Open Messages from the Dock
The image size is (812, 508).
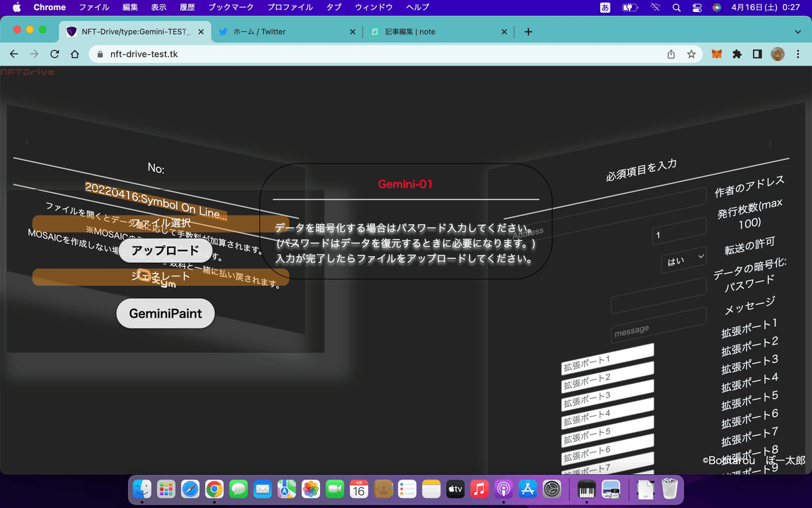tap(238, 488)
